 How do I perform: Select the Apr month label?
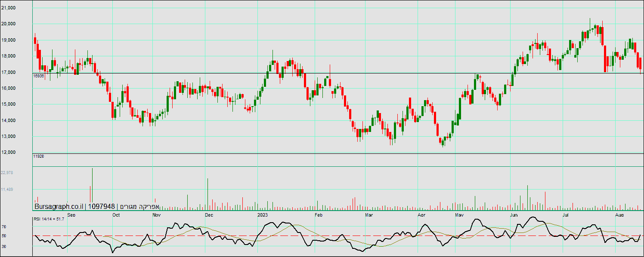pos(421,214)
